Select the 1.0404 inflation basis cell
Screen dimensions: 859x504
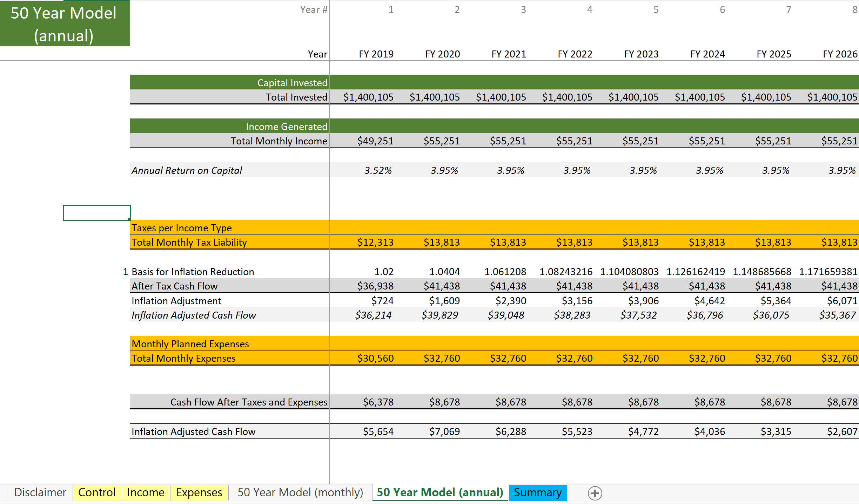click(444, 272)
